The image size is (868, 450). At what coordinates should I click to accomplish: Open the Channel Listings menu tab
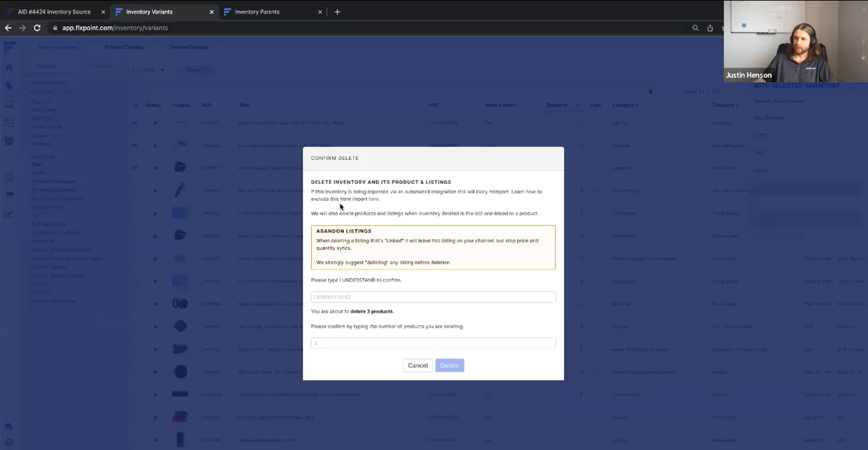tap(189, 47)
